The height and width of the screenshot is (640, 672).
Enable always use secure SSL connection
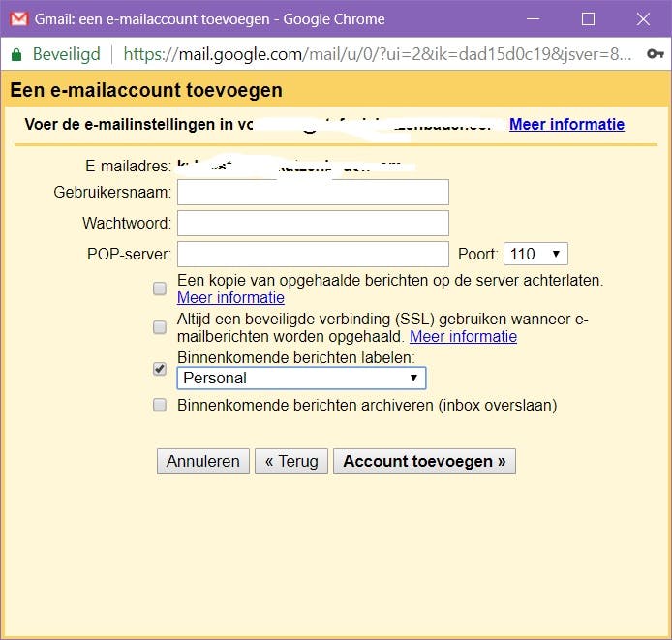coord(160,327)
